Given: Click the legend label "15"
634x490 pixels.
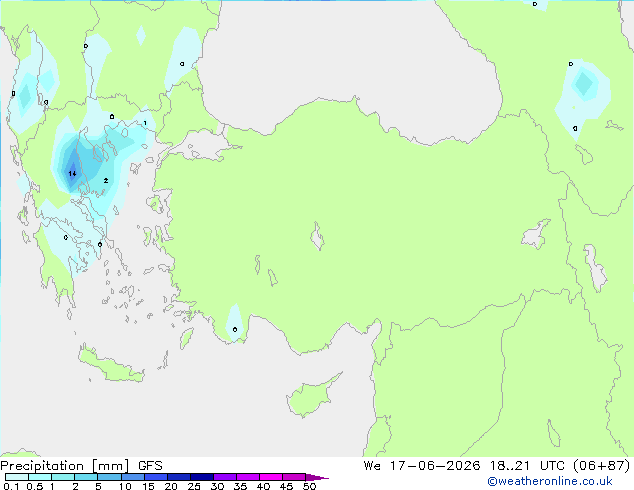Looking at the screenshot, I should tap(148, 486).
